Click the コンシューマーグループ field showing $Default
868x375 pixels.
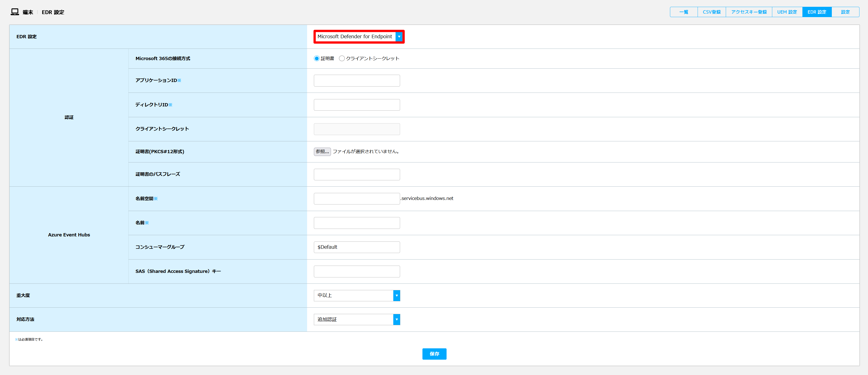click(x=357, y=247)
